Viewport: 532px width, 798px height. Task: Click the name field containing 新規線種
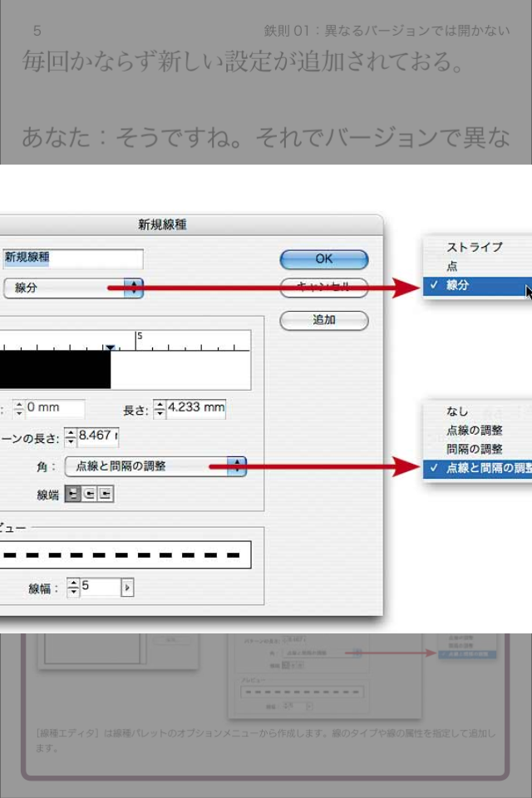click(73, 259)
